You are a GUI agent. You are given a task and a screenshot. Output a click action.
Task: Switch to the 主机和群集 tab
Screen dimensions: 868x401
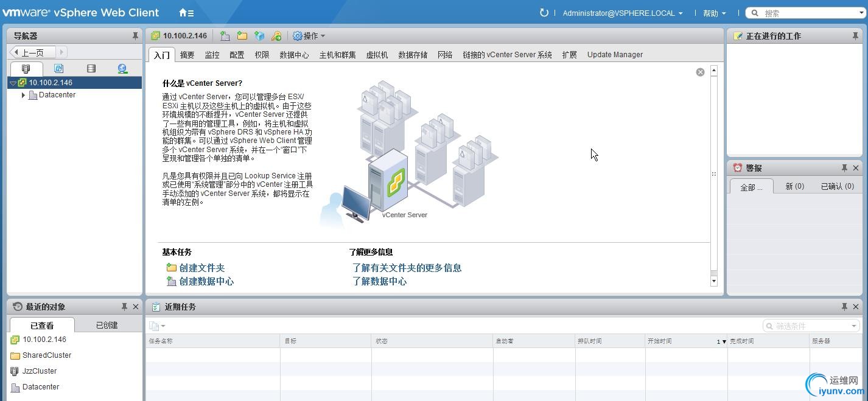coord(338,55)
